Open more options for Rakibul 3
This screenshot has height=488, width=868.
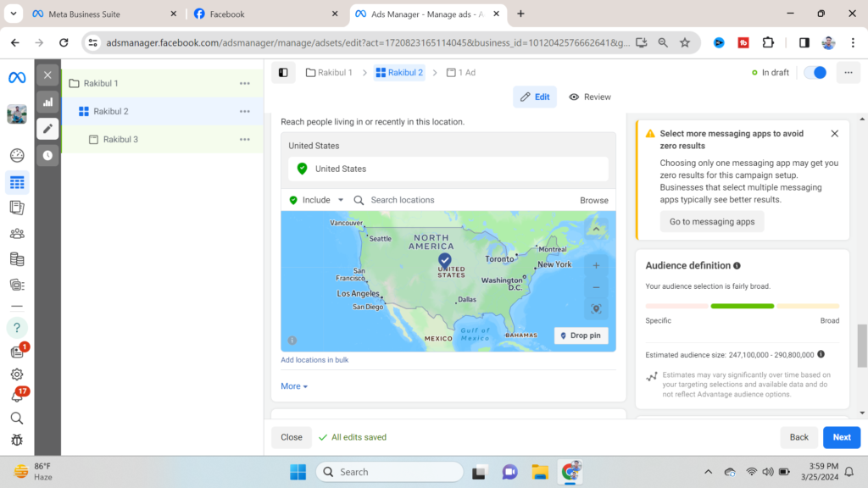(245, 140)
